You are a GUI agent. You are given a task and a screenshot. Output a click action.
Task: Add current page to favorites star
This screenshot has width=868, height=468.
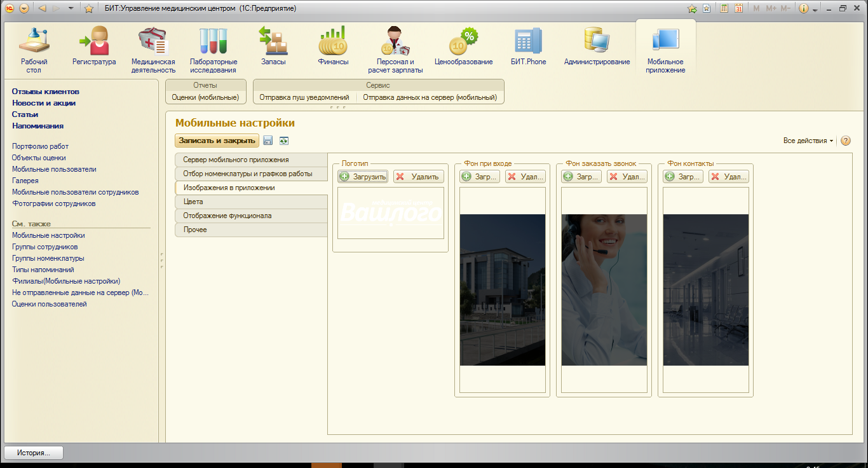point(89,8)
